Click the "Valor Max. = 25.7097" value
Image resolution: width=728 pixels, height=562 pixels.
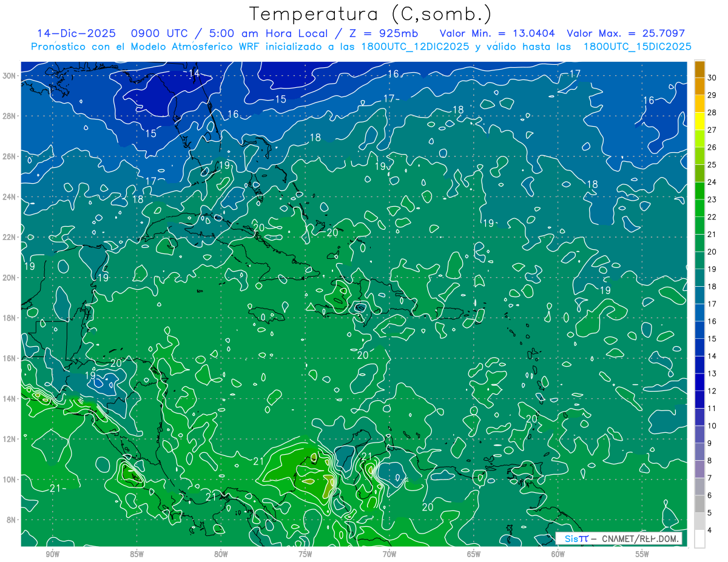(626, 33)
